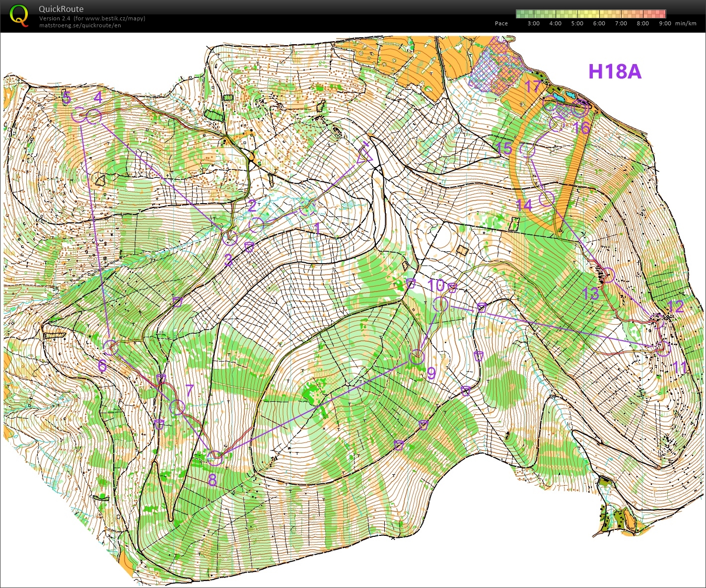Select control circle 15 marker
706x588 pixels.
click(x=527, y=149)
